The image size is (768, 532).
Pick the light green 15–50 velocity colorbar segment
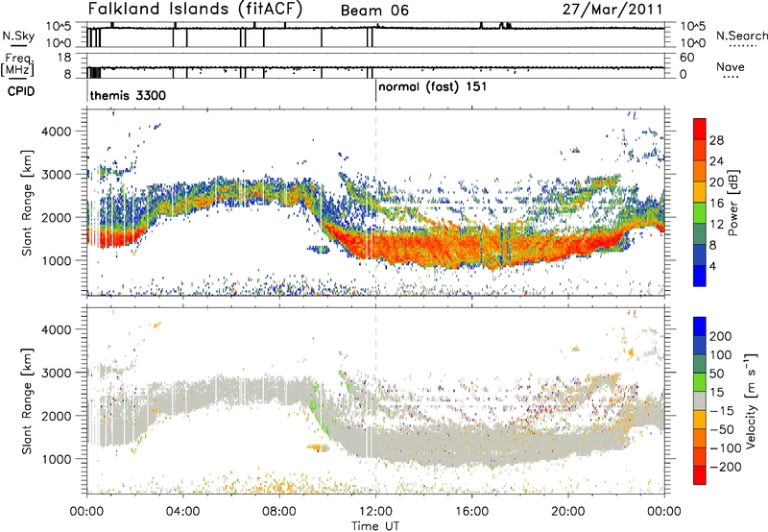click(700, 382)
